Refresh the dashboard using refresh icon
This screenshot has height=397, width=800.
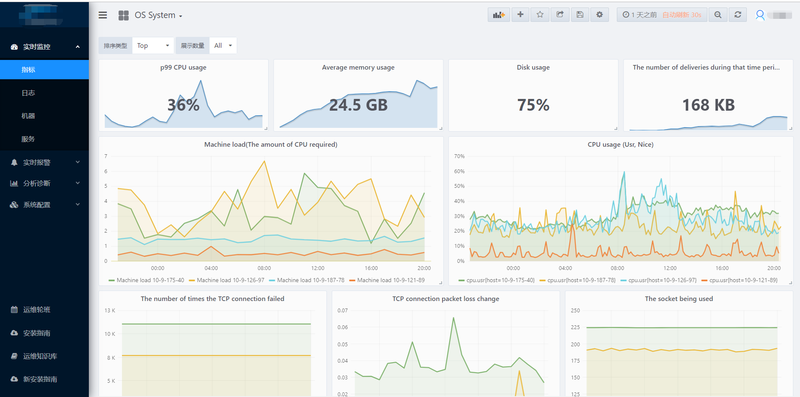click(738, 15)
